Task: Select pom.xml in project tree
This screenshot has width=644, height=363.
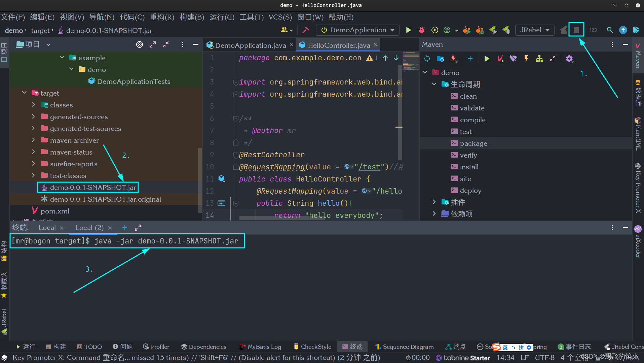Action: tap(55, 211)
